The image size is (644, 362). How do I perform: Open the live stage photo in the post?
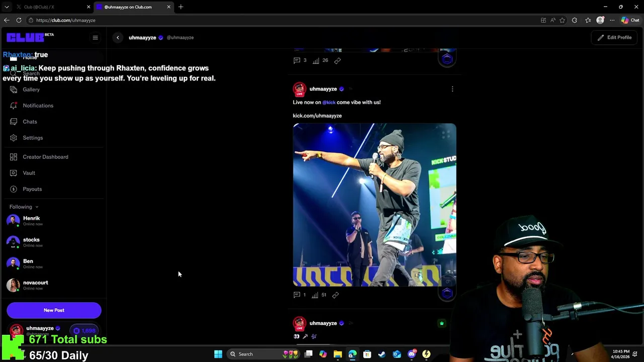(x=374, y=205)
